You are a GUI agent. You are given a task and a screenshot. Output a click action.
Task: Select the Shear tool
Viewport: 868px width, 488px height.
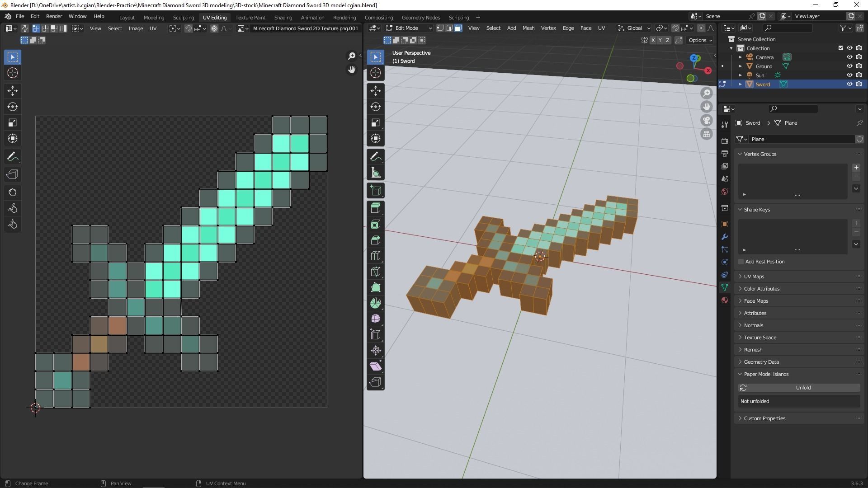coord(375,366)
